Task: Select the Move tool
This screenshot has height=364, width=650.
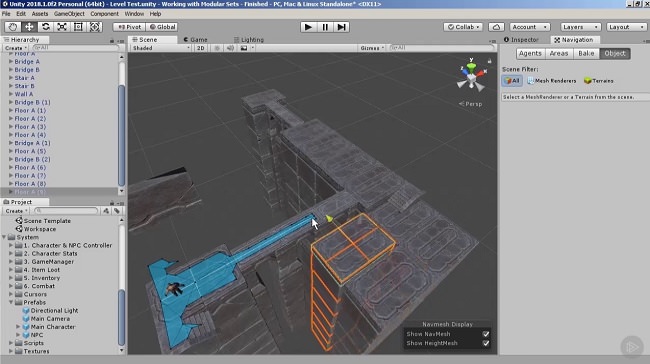Action: point(29,27)
